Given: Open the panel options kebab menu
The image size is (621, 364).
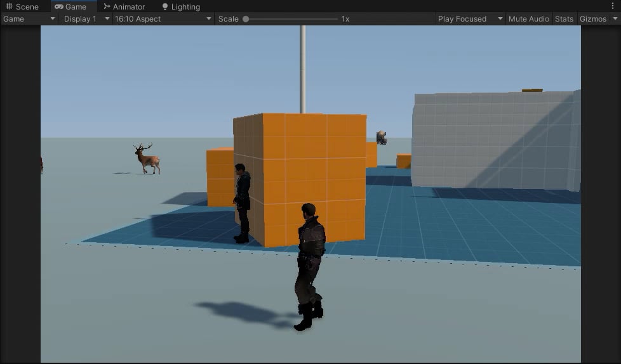Looking at the screenshot, I should coord(613,6).
